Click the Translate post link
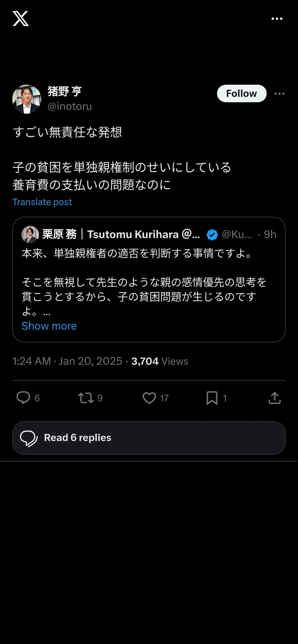Image resolution: width=298 pixels, height=644 pixels. [42, 202]
